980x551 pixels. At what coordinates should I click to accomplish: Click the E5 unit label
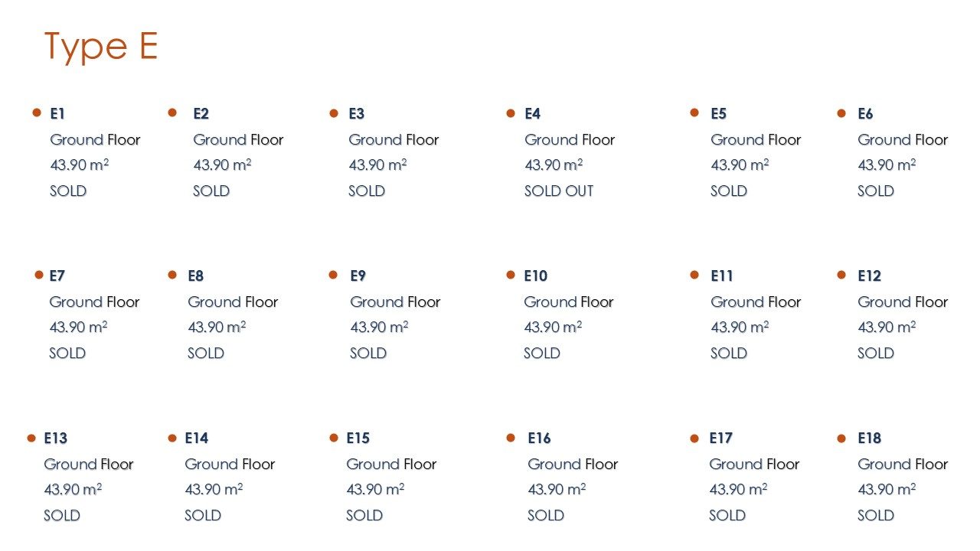pos(718,114)
